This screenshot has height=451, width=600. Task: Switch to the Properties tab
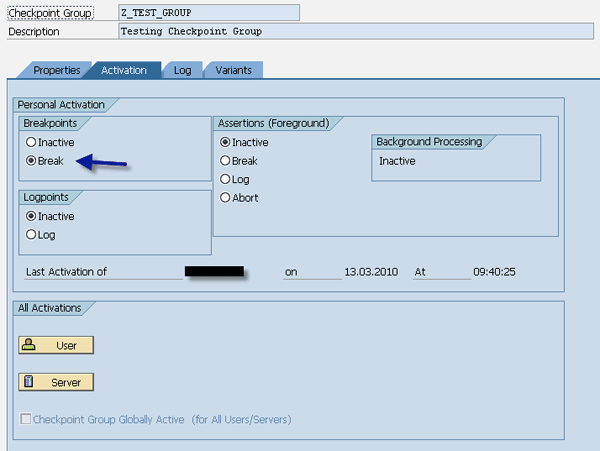(x=56, y=70)
